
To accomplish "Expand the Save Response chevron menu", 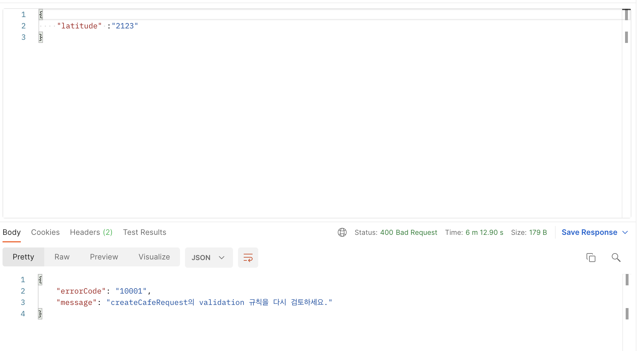I will pyautogui.click(x=625, y=232).
